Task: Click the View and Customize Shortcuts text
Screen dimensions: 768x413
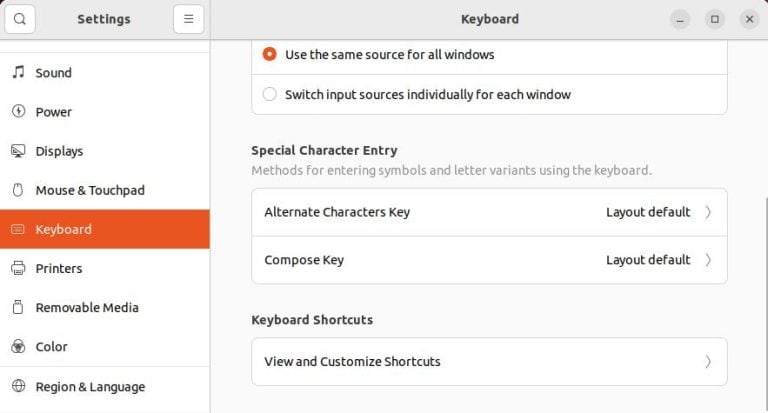Action: coord(352,362)
